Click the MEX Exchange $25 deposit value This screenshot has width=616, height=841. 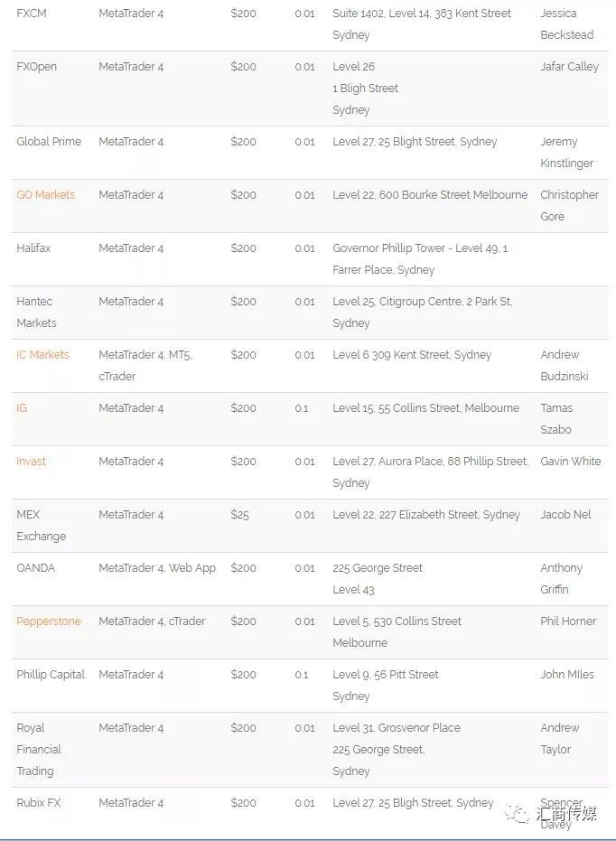click(239, 515)
